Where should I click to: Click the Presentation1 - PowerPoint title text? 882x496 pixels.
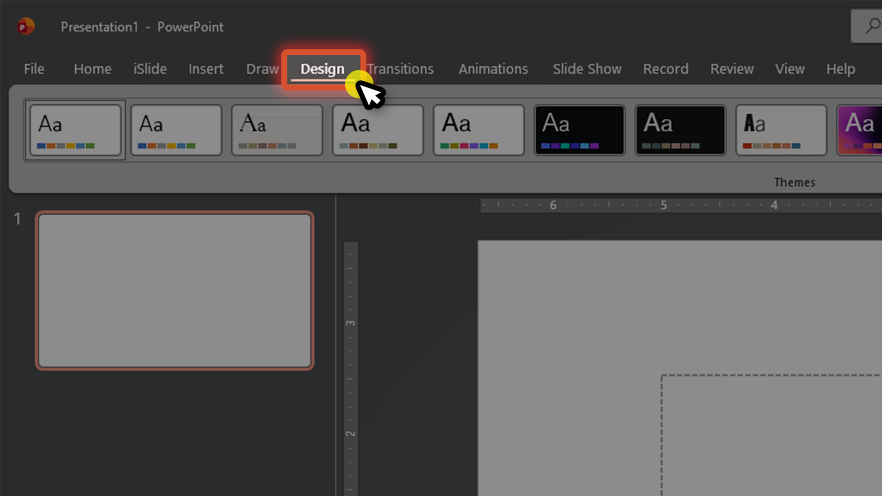pyautogui.click(x=142, y=27)
